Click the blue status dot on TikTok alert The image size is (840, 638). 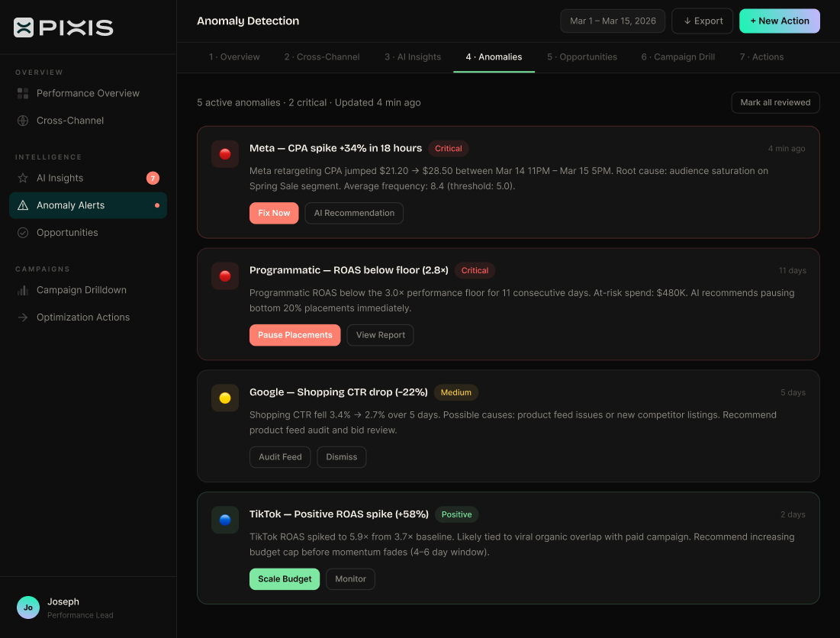click(x=225, y=520)
